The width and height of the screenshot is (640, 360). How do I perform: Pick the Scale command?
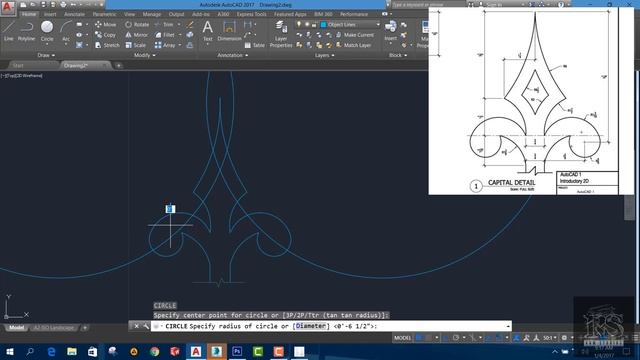coord(136,45)
